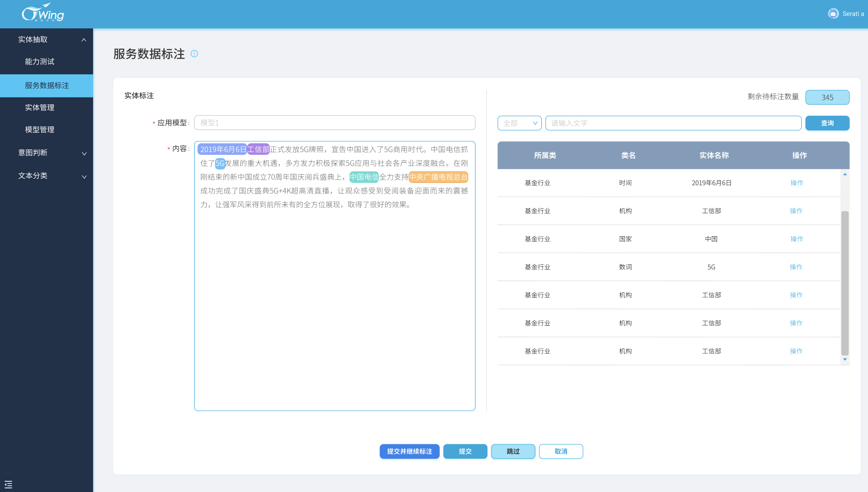The height and width of the screenshot is (492, 868).
Task: Collapse sidebar using bottom-left menu icon
Action: click(8, 484)
